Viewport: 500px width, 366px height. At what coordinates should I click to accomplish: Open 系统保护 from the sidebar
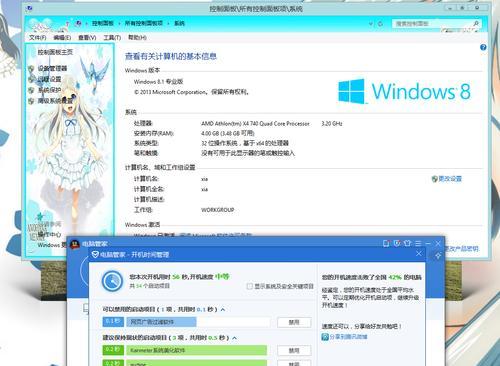point(49,90)
